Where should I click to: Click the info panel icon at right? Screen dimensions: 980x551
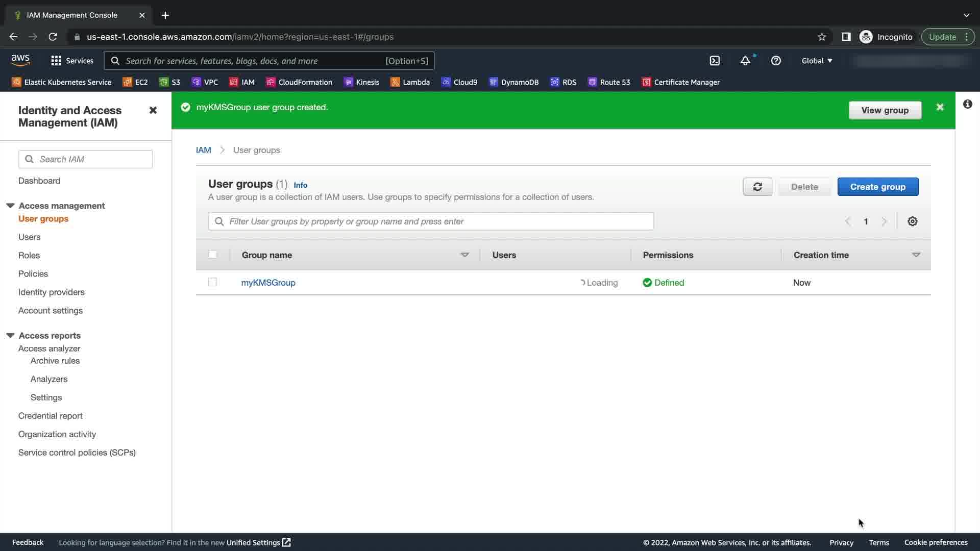tap(967, 104)
